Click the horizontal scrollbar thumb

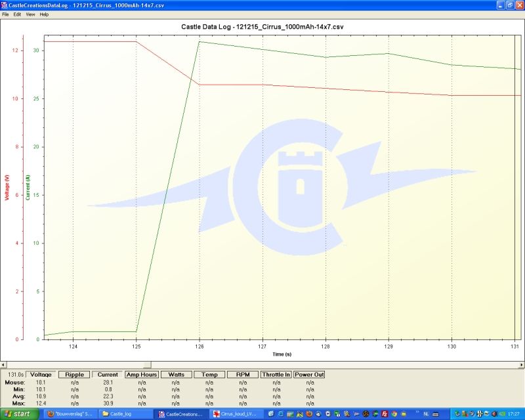[x=147, y=365]
